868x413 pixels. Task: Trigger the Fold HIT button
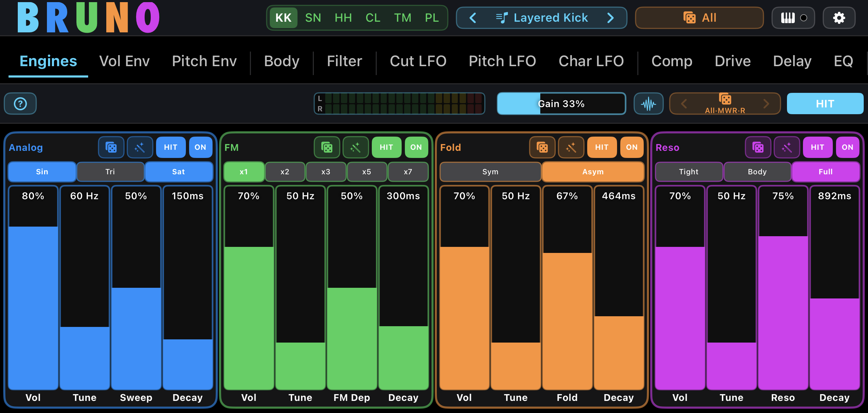tap(602, 147)
